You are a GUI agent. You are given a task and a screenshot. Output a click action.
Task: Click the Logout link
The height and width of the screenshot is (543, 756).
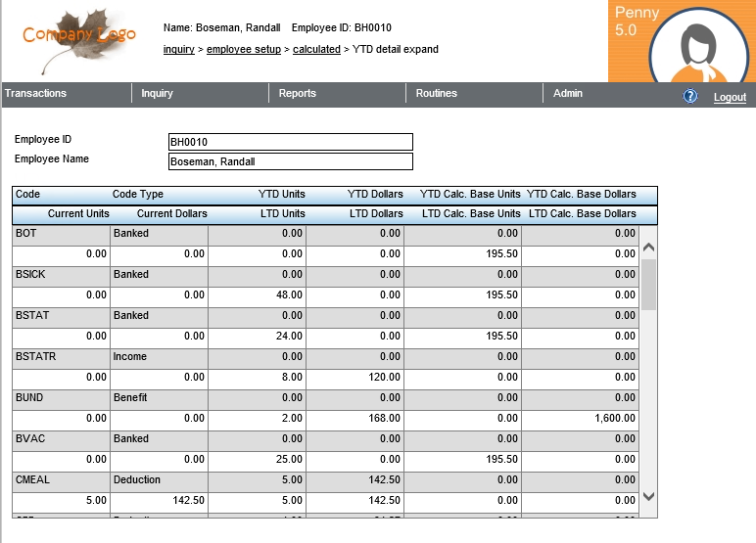click(730, 98)
